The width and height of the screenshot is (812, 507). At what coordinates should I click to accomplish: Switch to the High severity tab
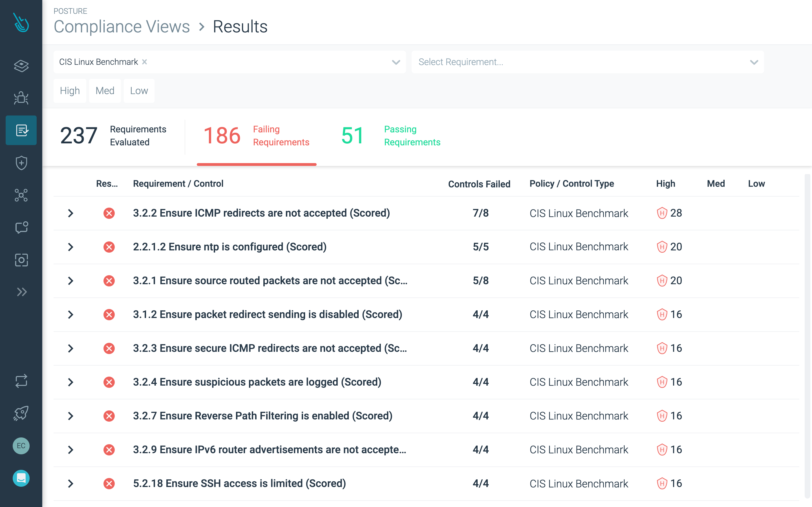pos(70,90)
